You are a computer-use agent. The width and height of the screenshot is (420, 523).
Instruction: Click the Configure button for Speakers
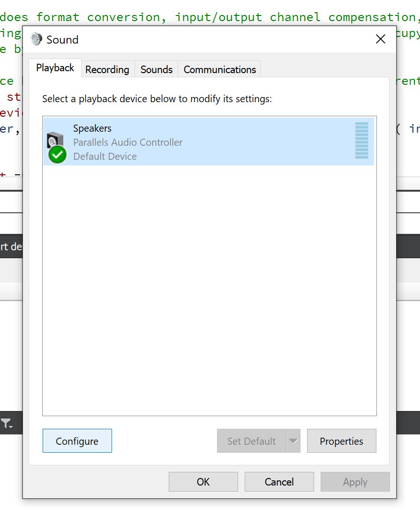coord(77,441)
